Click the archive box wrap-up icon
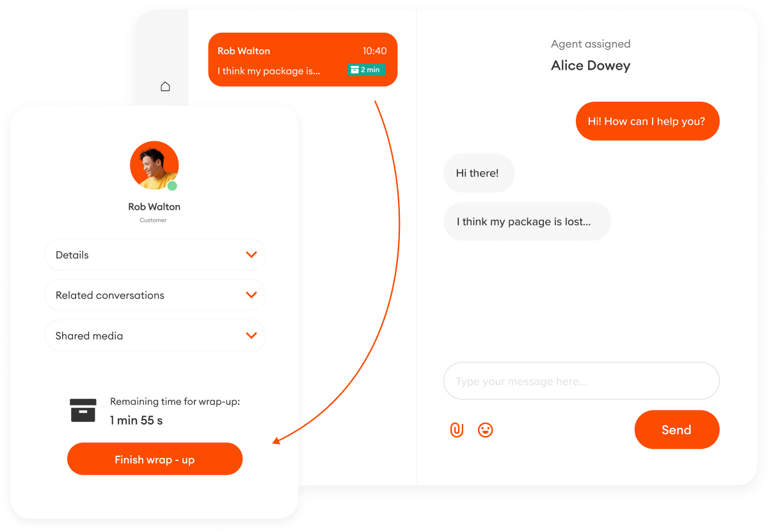The height and width of the screenshot is (532, 771). pos(83,411)
